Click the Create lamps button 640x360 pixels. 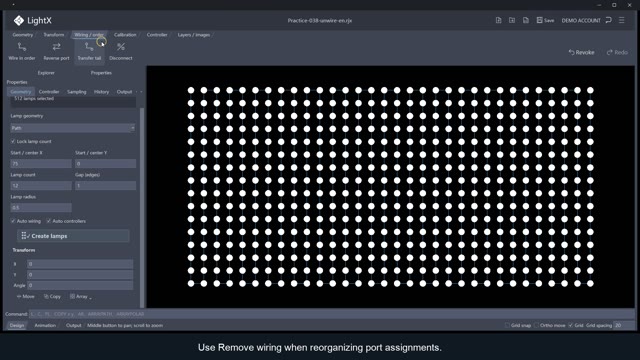(73, 236)
